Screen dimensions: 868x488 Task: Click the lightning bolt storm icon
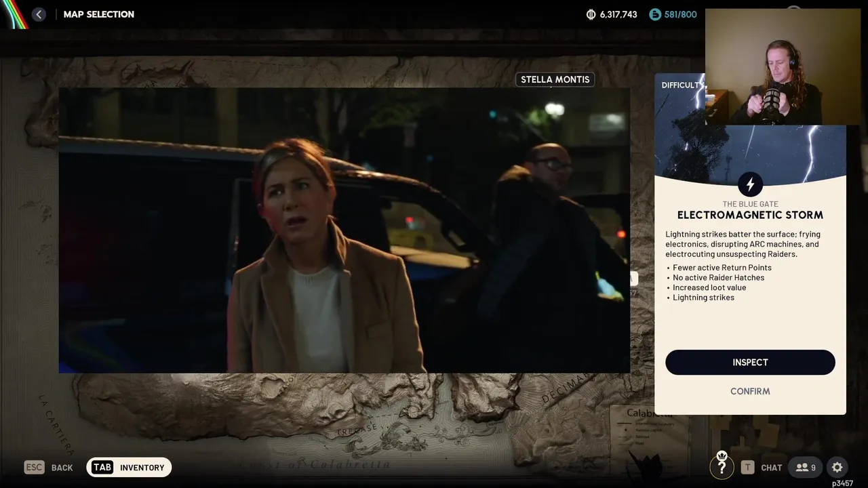pyautogui.click(x=750, y=184)
